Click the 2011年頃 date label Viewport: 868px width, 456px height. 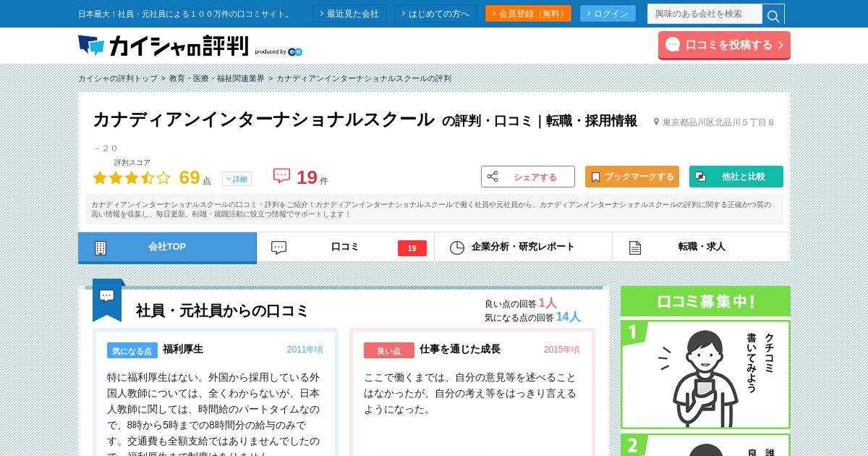pos(305,350)
